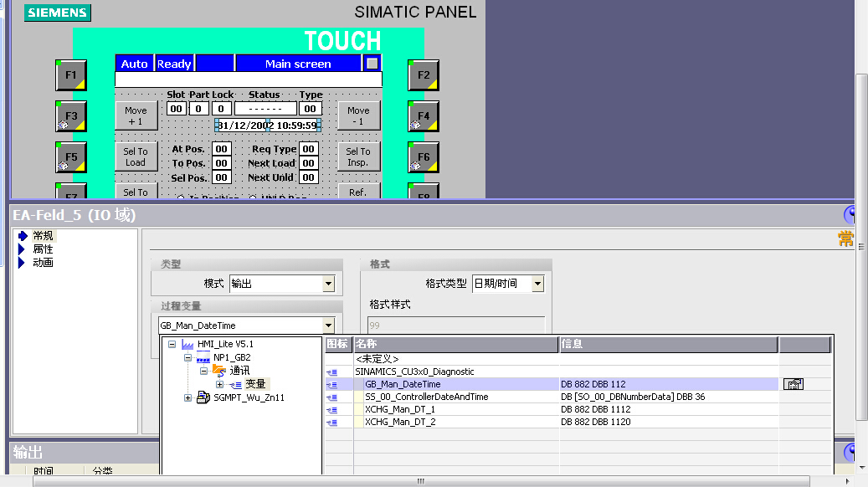Click the F4 function key on panel

click(x=424, y=115)
